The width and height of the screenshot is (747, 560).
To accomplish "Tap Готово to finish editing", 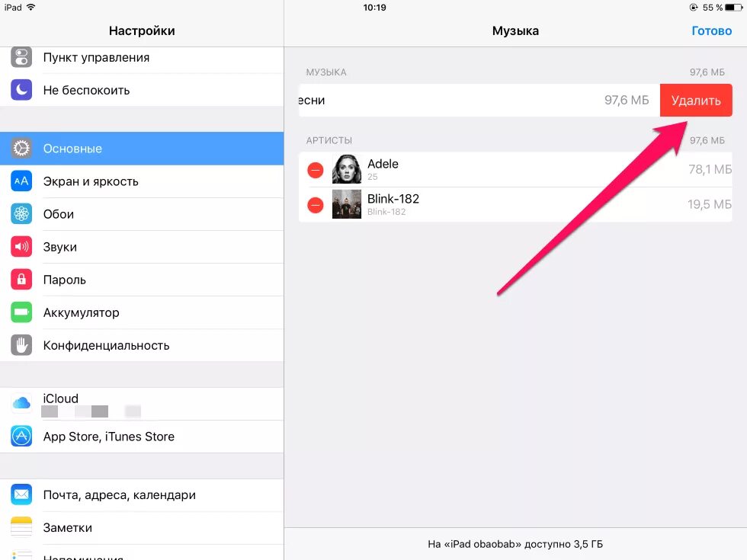I will (x=711, y=31).
